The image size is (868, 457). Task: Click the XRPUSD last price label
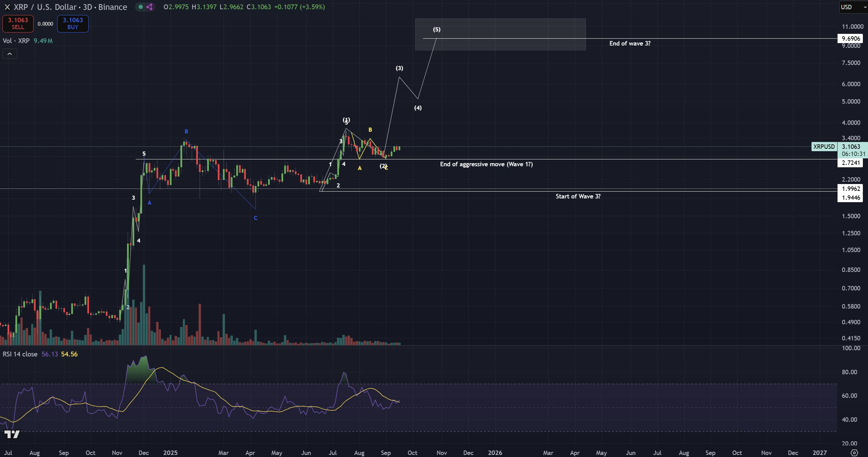(x=824, y=146)
